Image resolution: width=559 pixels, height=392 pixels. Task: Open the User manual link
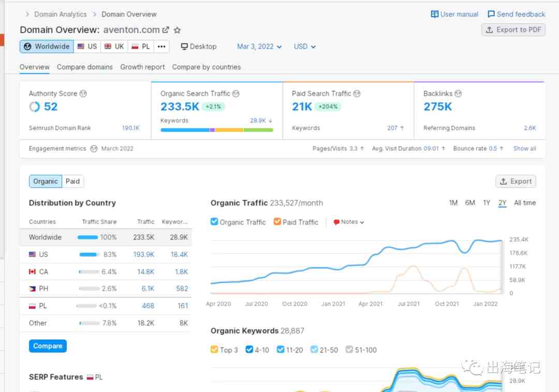coord(454,14)
